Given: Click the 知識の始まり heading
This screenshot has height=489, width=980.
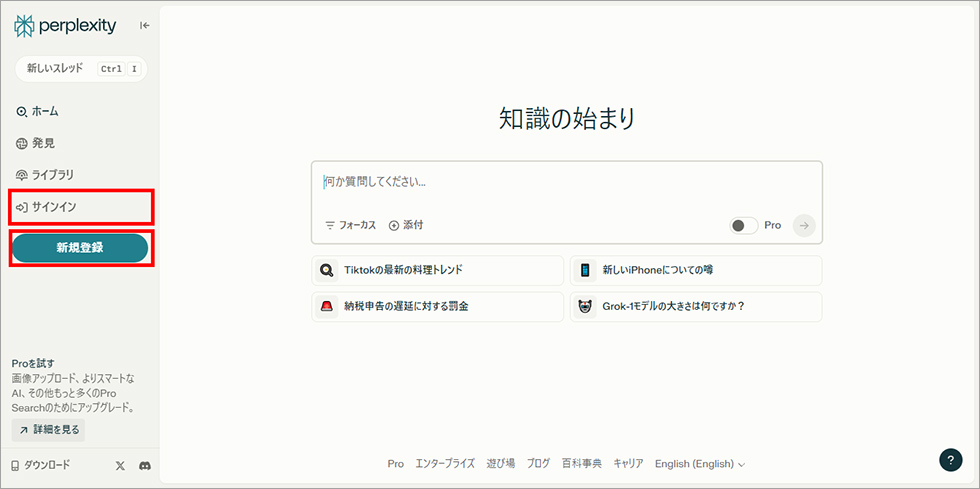Looking at the screenshot, I should click(x=566, y=118).
